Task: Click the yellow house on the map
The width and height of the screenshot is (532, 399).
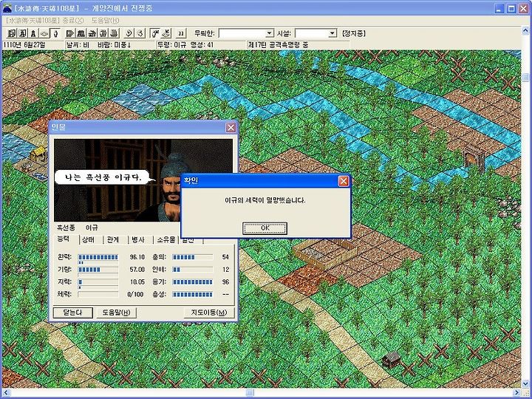Action: pos(38,153)
